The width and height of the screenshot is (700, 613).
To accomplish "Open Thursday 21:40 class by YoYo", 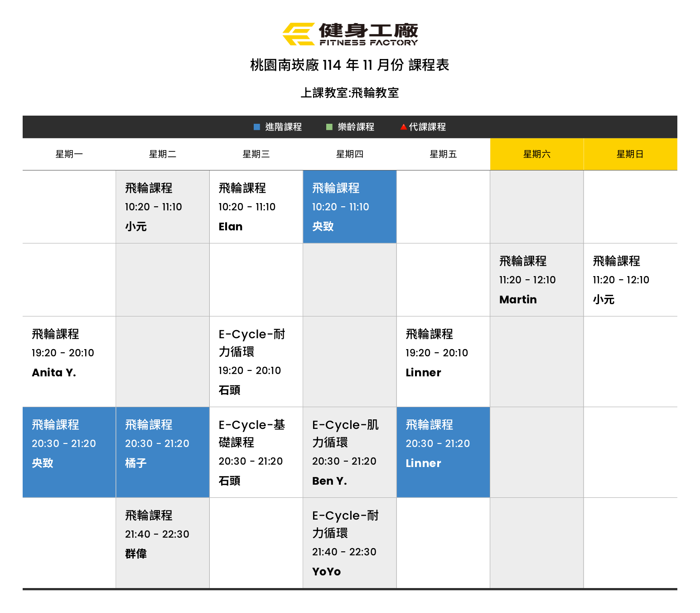I will pos(349,543).
